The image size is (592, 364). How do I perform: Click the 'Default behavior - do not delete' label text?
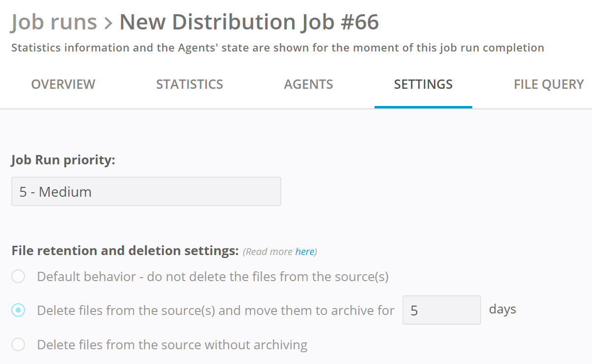213,277
